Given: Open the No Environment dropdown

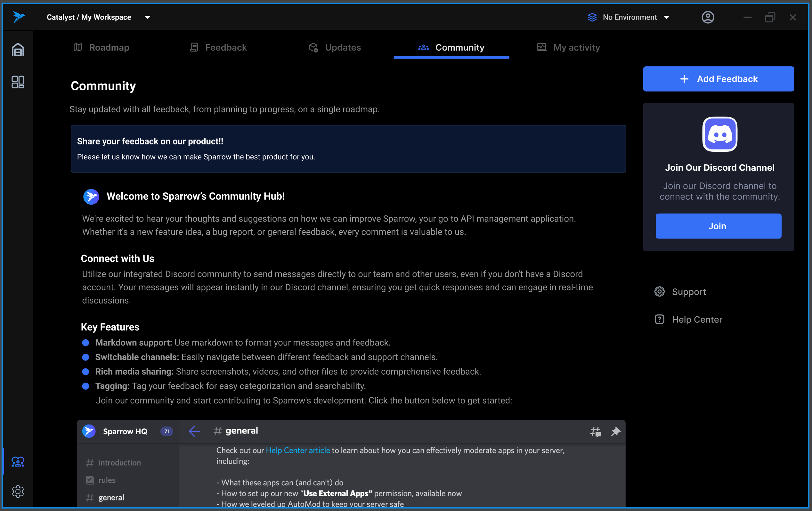Looking at the screenshot, I should (629, 17).
